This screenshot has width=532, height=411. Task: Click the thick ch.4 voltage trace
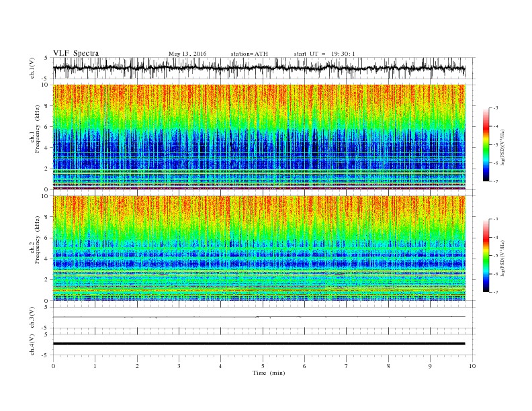point(259,344)
